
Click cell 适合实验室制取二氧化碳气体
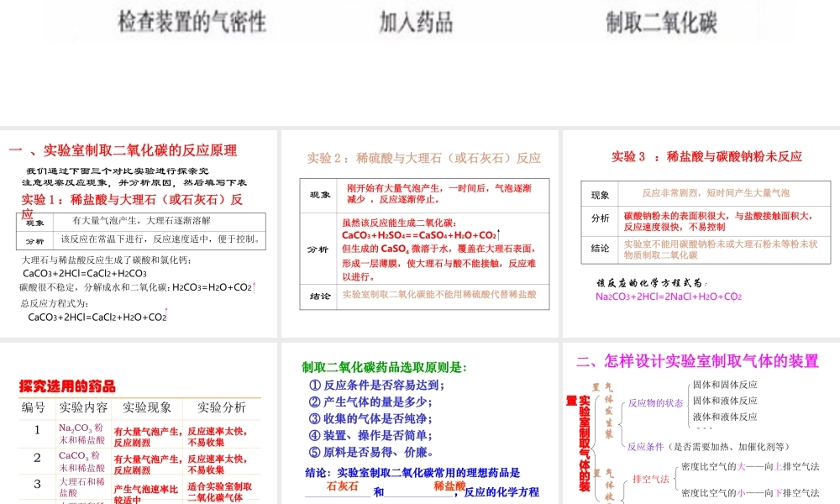(x=219, y=491)
